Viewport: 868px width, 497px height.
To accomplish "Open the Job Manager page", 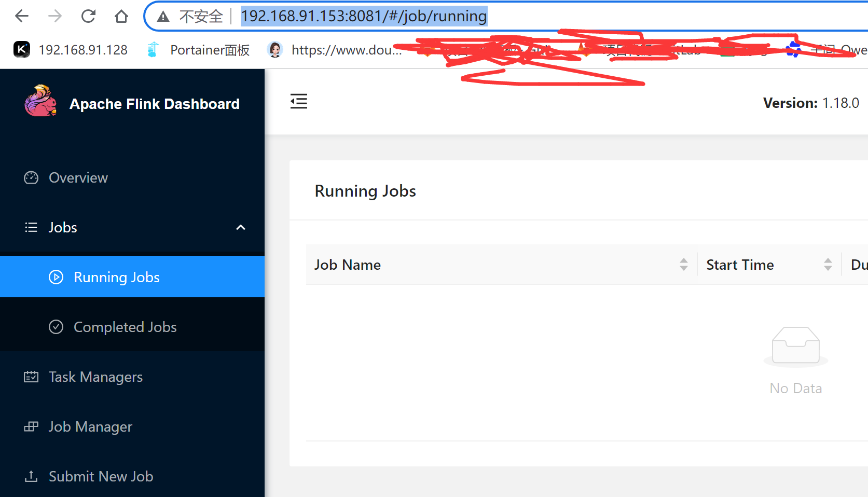I will point(132,426).
